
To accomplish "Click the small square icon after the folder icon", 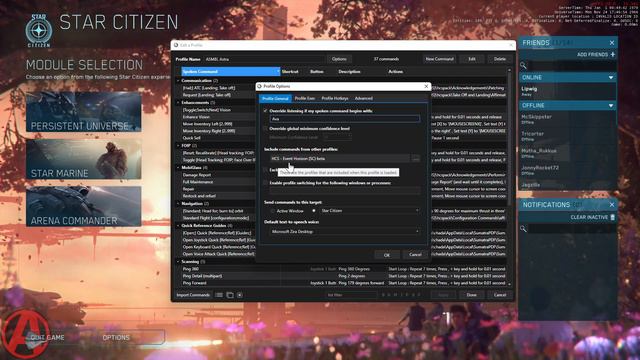I will (x=240, y=295).
